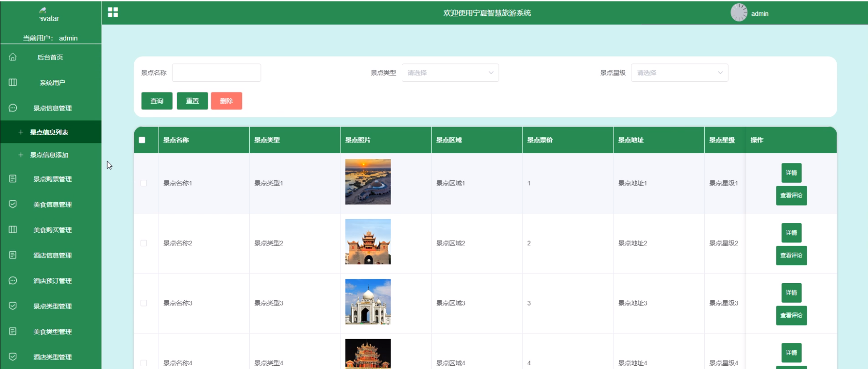Expand 酒店类型管理 menu

51,357
